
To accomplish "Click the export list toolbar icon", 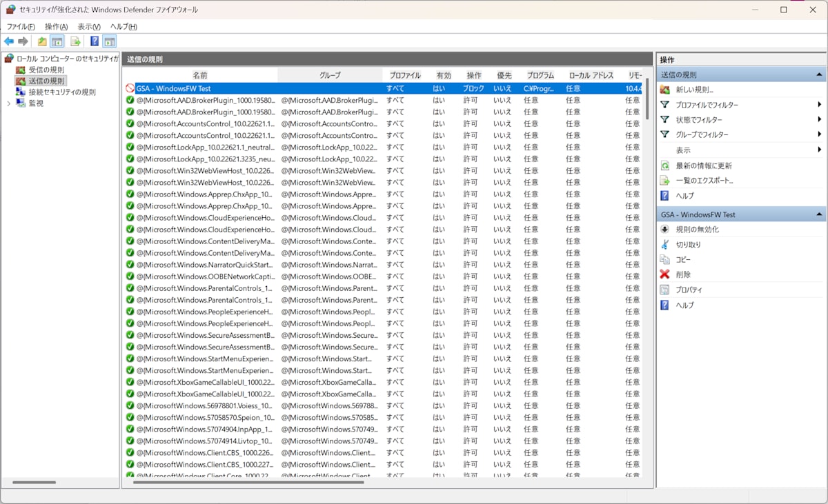I will (75, 41).
